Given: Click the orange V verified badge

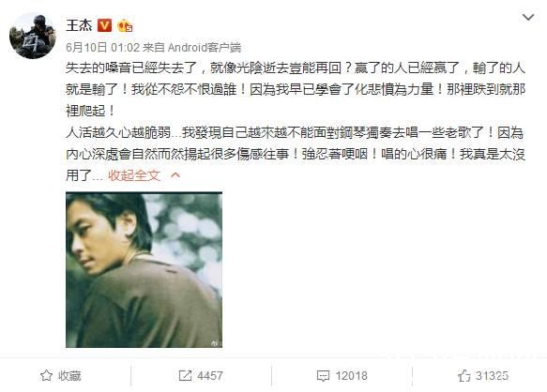Looking at the screenshot, I should pyautogui.click(x=104, y=25).
